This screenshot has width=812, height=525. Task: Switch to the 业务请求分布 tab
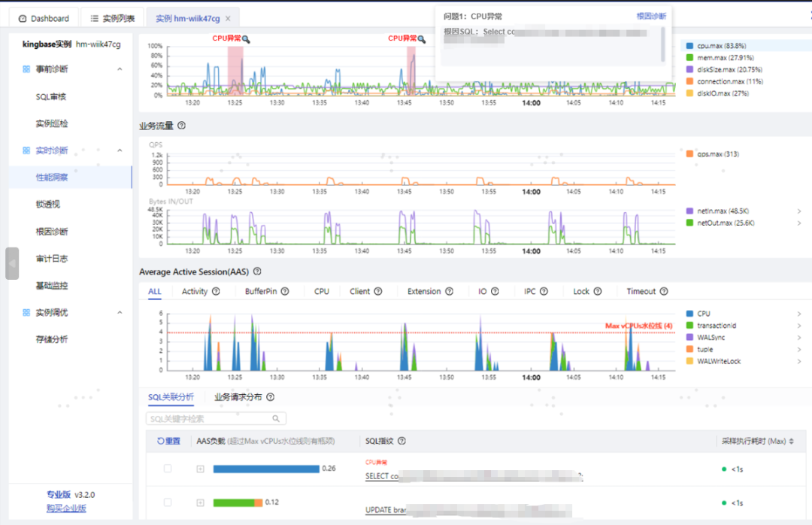point(238,397)
